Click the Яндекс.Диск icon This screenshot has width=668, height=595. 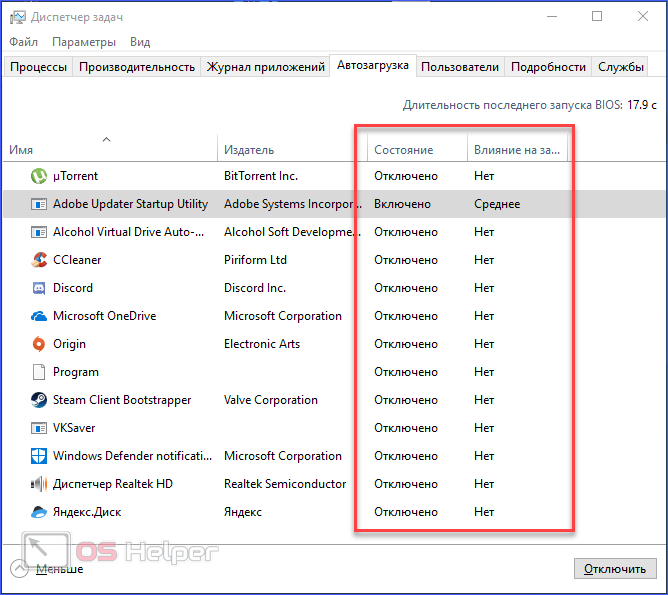39,512
